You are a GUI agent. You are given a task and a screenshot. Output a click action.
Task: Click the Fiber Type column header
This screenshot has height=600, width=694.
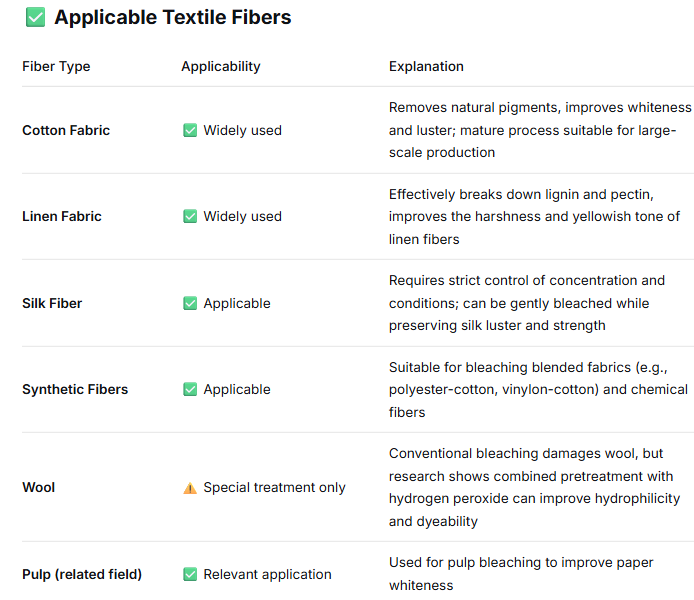point(56,66)
